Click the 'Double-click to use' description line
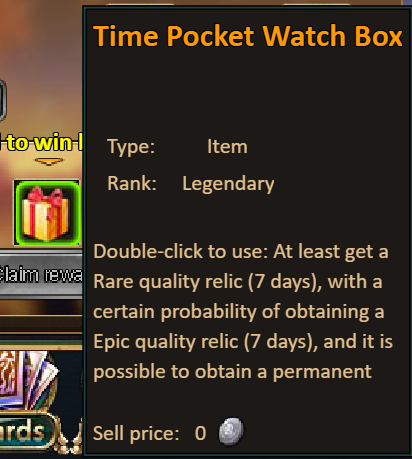This screenshot has height=459, width=412. point(241,251)
